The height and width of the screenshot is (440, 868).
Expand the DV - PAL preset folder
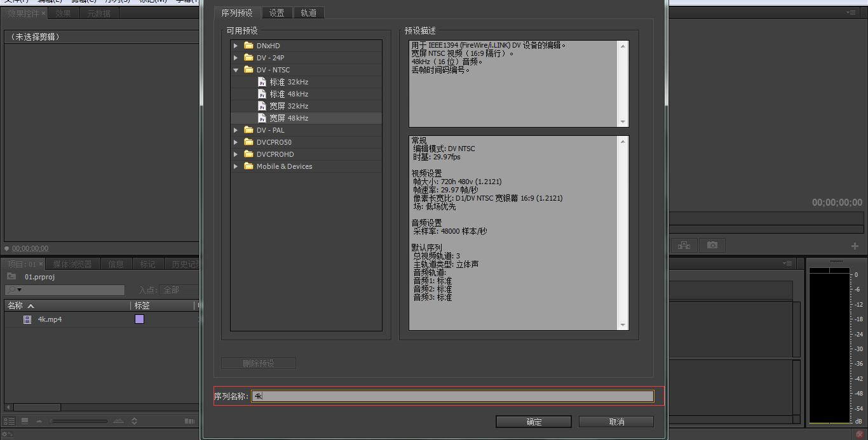tap(236, 130)
